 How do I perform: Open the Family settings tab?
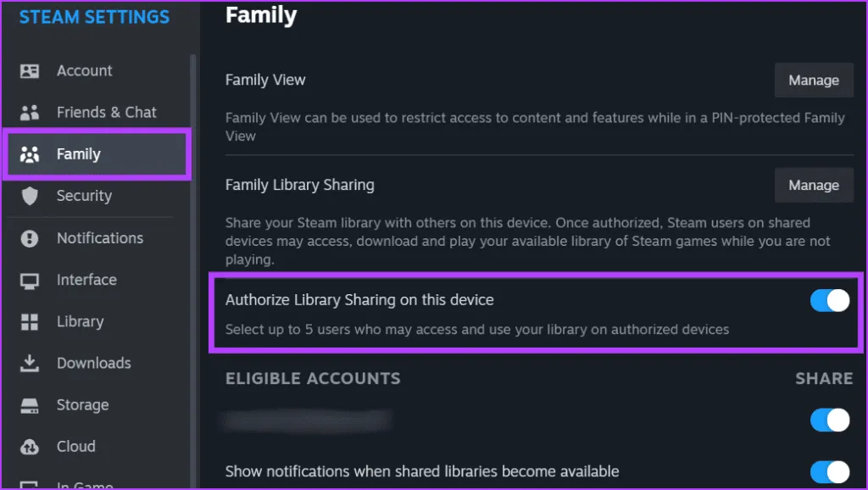(79, 154)
